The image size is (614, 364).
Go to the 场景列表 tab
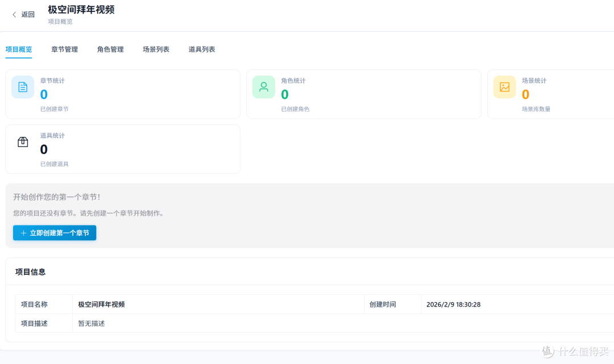click(156, 49)
